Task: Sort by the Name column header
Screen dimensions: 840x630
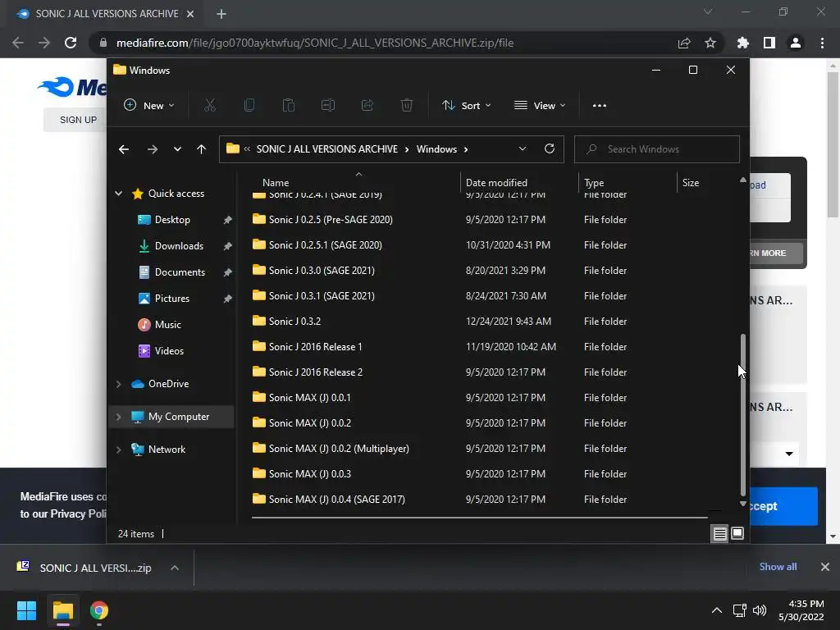Action: pyautogui.click(x=276, y=183)
